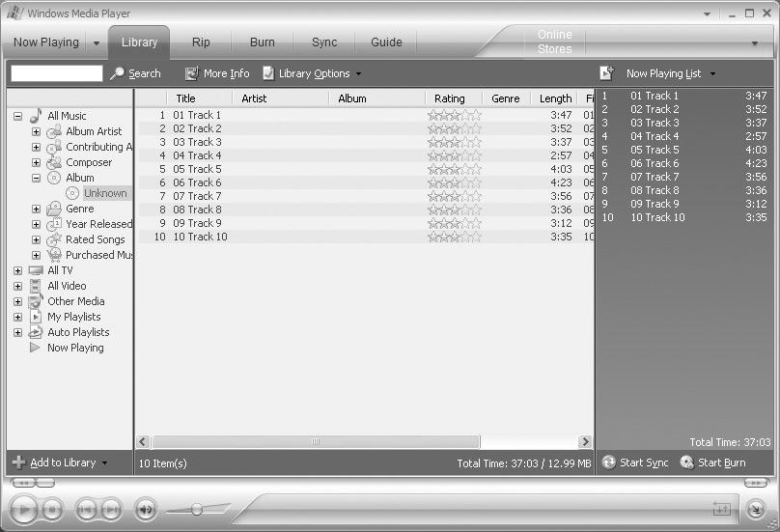
Task: Click the Play button
Action: click(x=24, y=510)
